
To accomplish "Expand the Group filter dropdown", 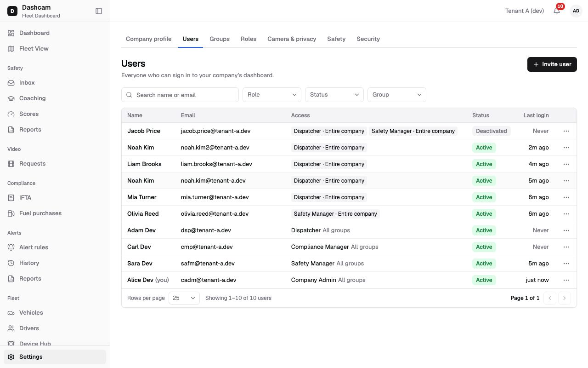I will click(x=397, y=95).
